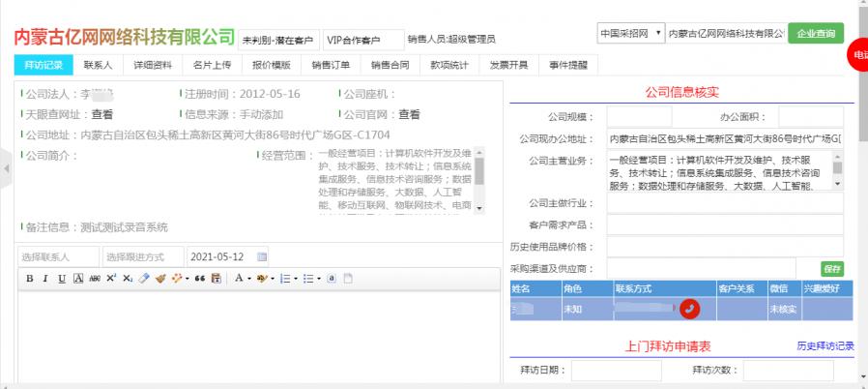Toggle italic formatting in the editor

45,279
